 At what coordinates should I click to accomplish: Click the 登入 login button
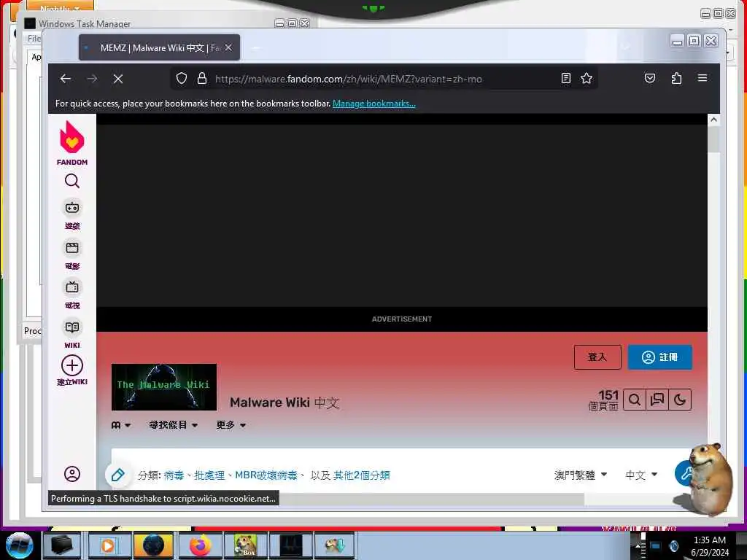(x=597, y=357)
